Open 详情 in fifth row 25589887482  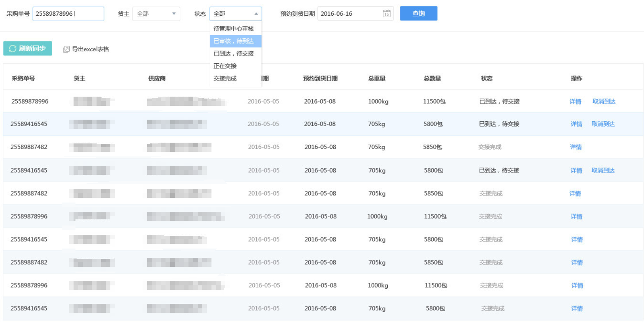click(x=575, y=193)
